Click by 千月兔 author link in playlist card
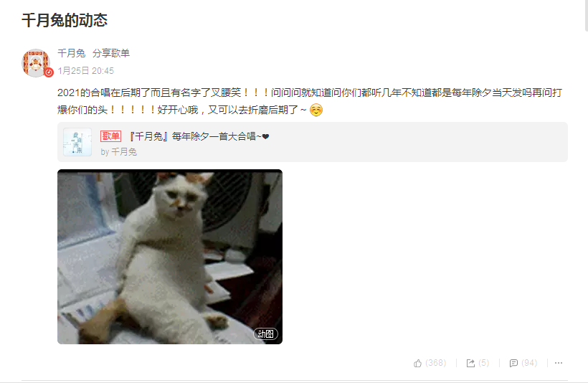 pyautogui.click(x=118, y=152)
